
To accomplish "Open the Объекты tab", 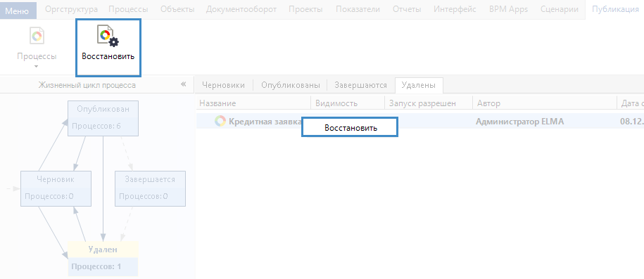I will tap(178, 9).
